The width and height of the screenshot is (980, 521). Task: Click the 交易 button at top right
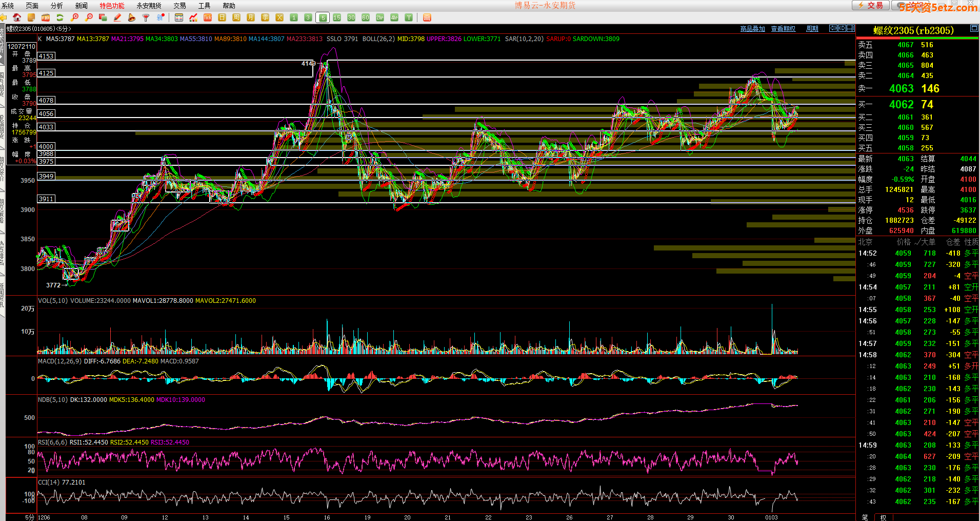coord(870,5)
